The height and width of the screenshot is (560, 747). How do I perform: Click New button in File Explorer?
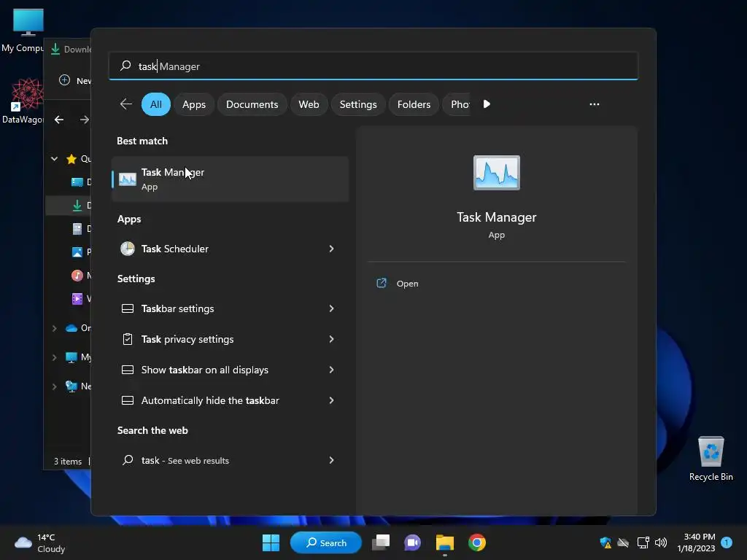point(75,80)
